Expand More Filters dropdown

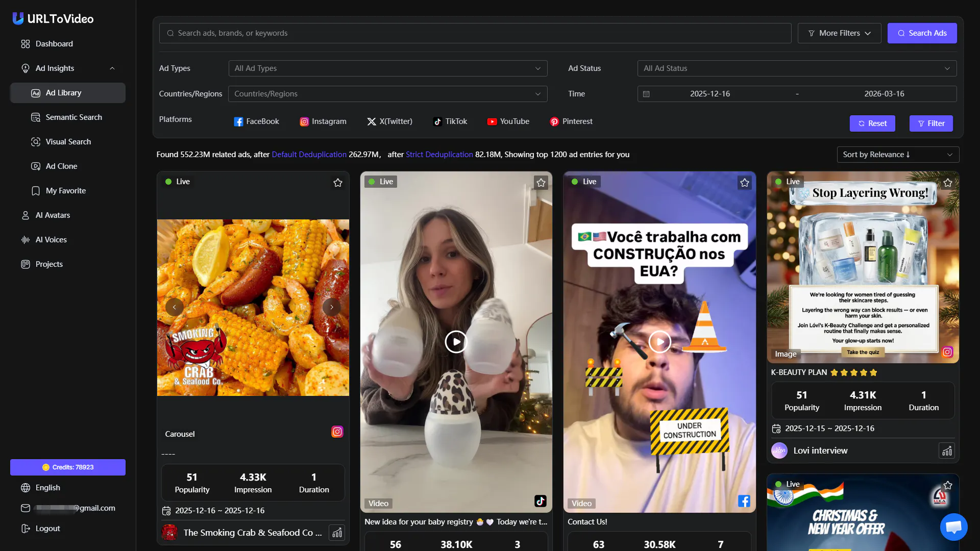click(840, 33)
